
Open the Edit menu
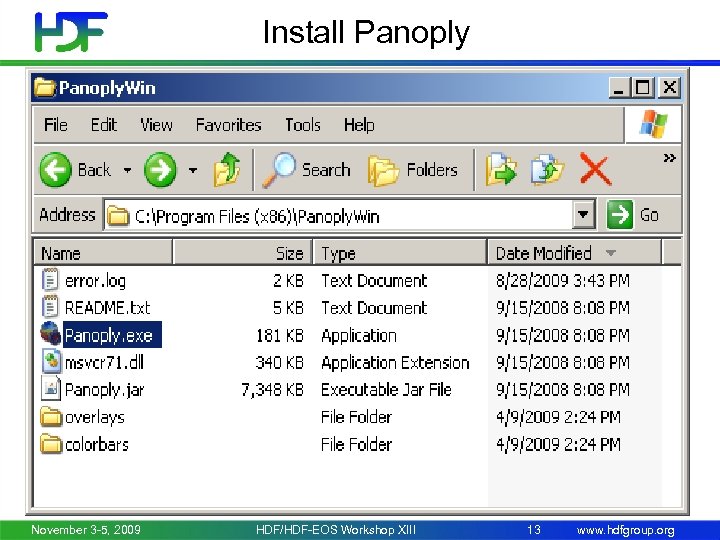104,125
